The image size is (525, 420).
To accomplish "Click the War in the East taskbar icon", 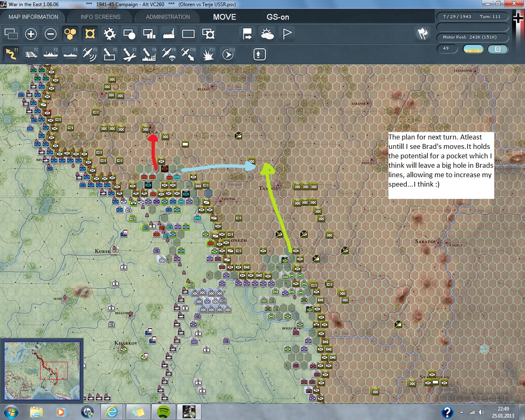I will click(189, 412).
